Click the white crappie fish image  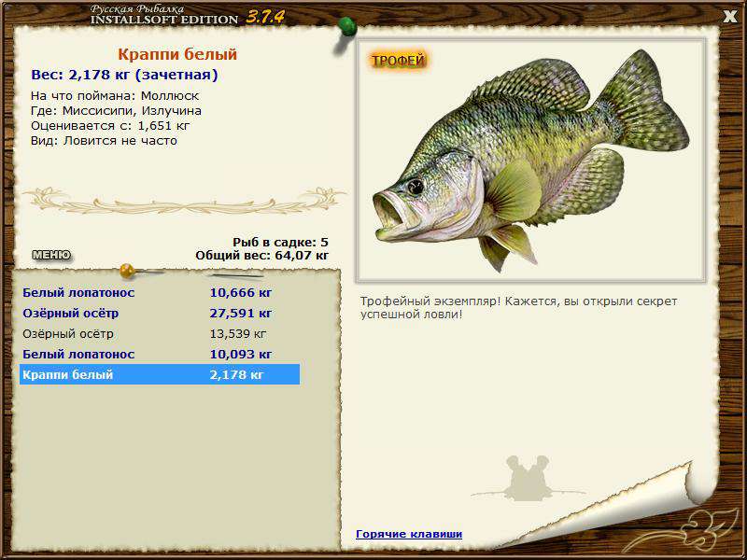(x=530, y=160)
